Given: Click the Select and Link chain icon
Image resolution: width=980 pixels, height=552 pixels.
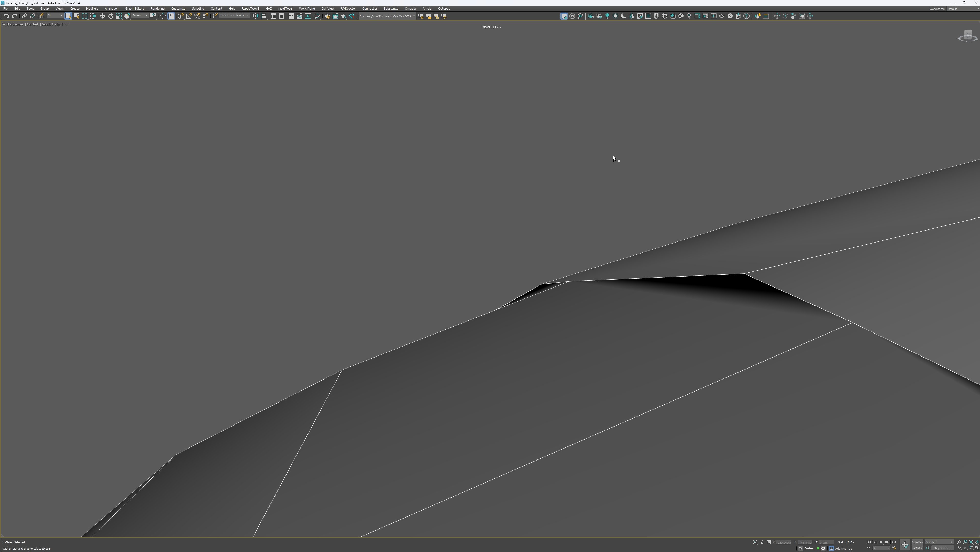Looking at the screenshot, I should click(24, 16).
